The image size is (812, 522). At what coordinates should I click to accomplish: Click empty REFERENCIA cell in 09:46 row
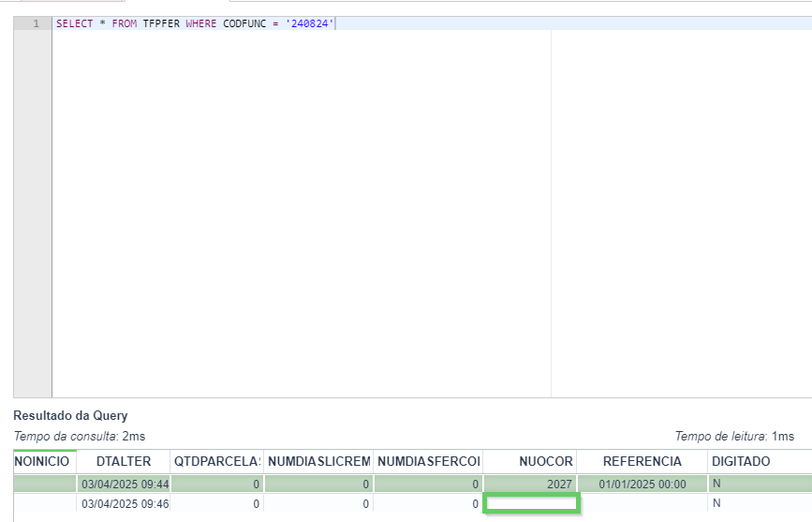coord(643,503)
